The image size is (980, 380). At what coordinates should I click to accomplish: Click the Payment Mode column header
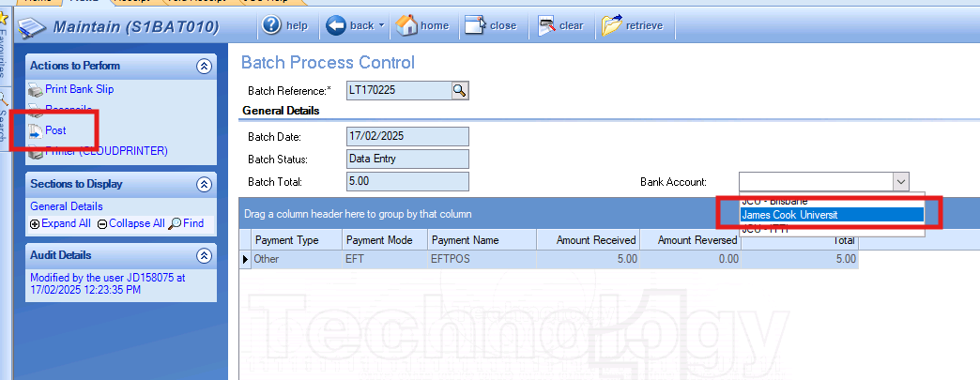tap(385, 240)
